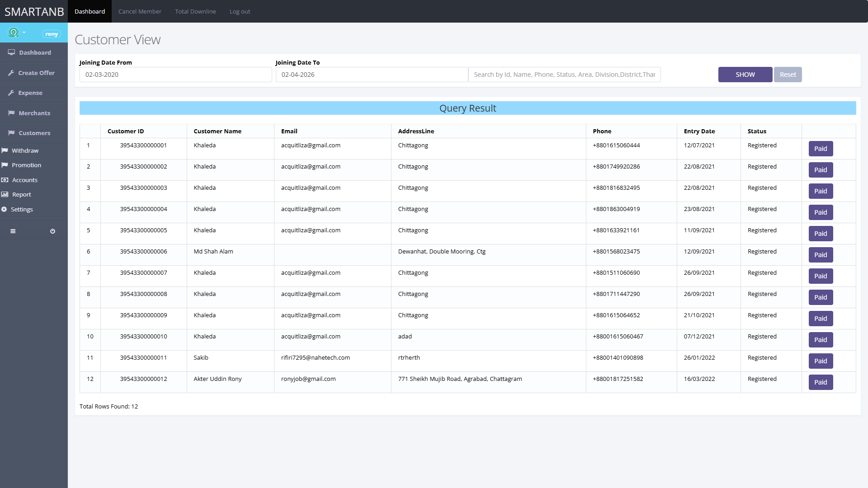868x488 pixels.
Task: Focus the search by Id, Name field
Action: pyautogui.click(x=564, y=75)
